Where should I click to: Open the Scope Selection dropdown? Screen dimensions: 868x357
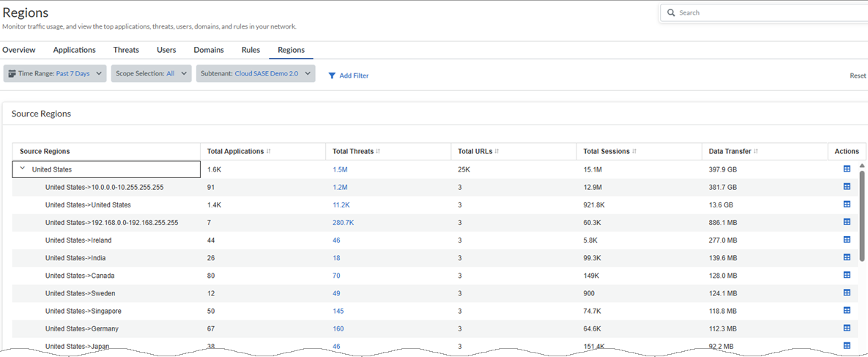pos(151,74)
